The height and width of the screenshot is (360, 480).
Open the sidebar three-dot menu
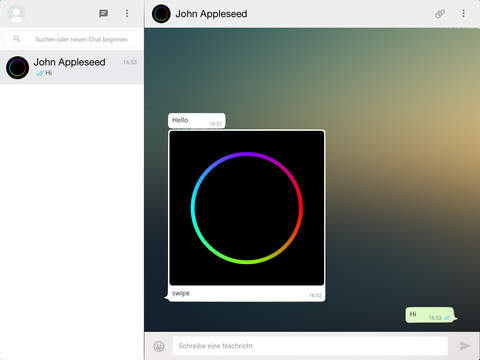click(127, 13)
